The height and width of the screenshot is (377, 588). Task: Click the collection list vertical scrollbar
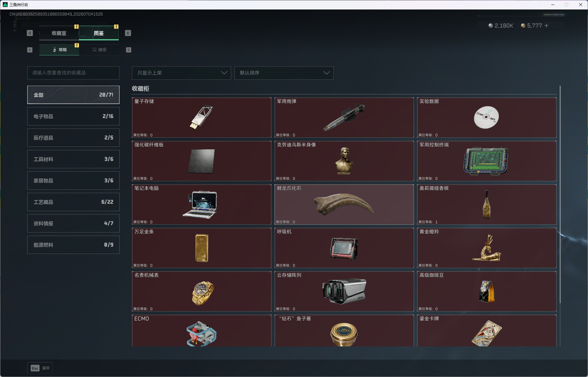coord(560,195)
